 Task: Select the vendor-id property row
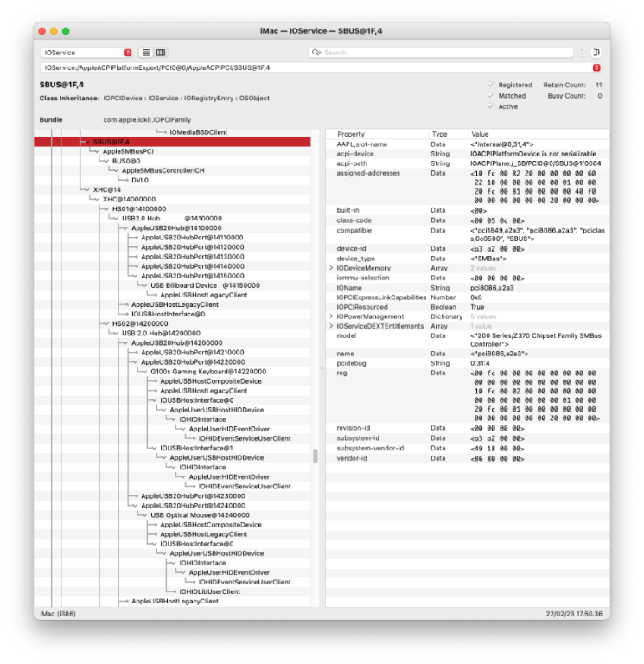pyautogui.click(x=468, y=458)
